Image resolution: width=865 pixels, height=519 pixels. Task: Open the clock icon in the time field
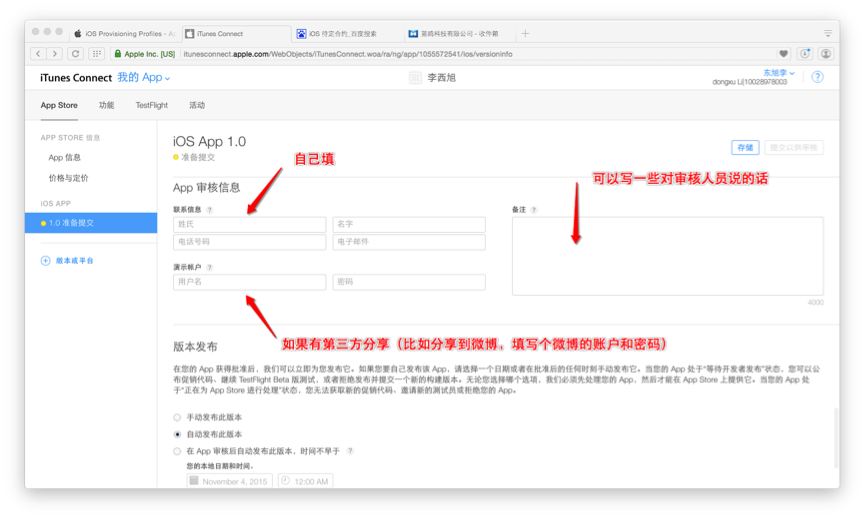coord(285,481)
